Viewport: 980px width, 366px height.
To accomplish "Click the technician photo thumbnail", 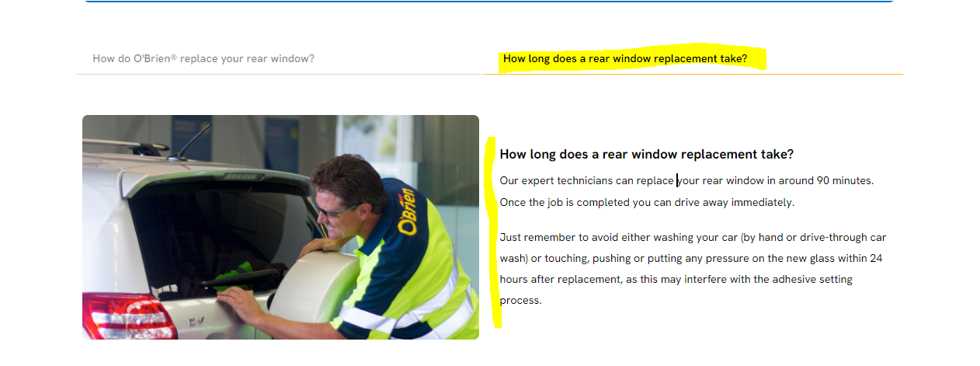I will click(280, 227).
